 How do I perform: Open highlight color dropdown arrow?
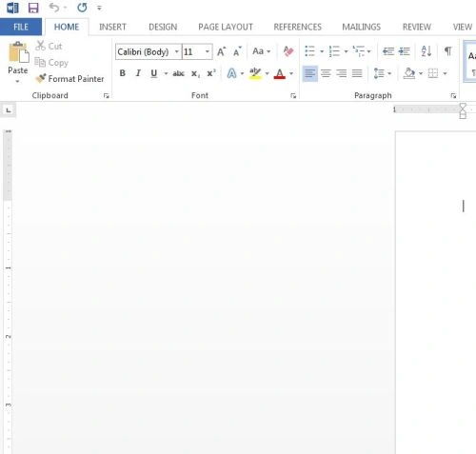[x=267, y=73]
